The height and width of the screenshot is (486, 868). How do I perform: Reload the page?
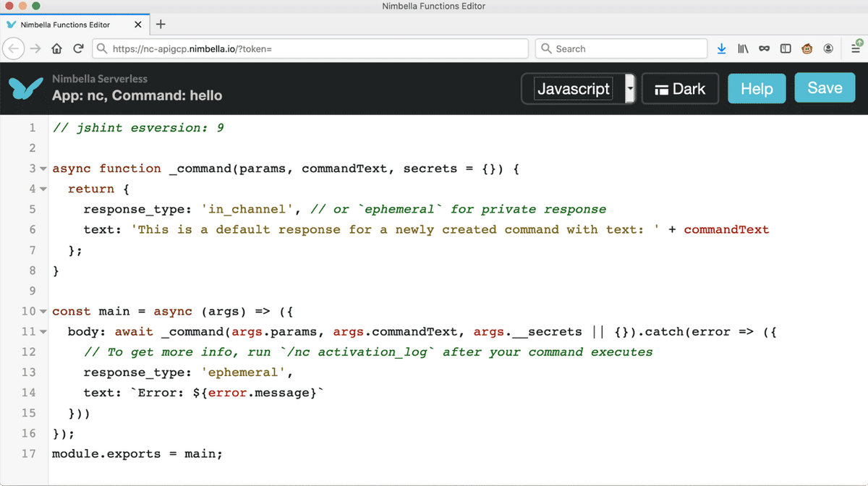(78, 48)
